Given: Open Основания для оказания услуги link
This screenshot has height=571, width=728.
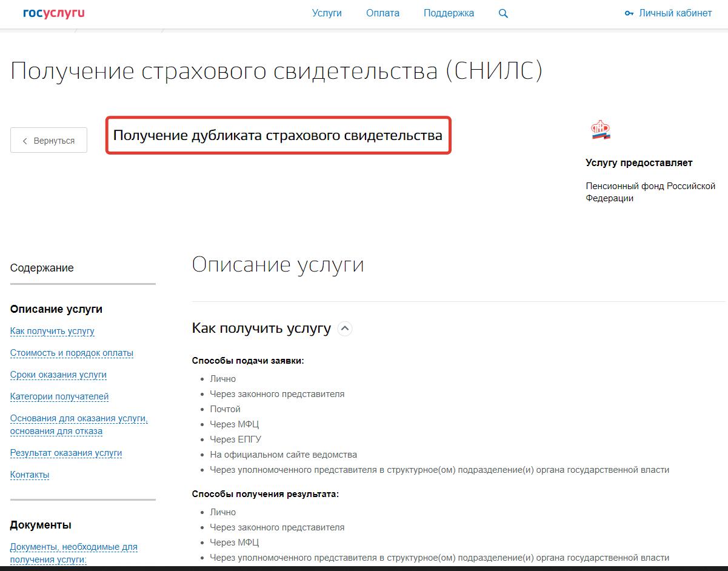Looking at the screenshot, I should tap(79, 425).
